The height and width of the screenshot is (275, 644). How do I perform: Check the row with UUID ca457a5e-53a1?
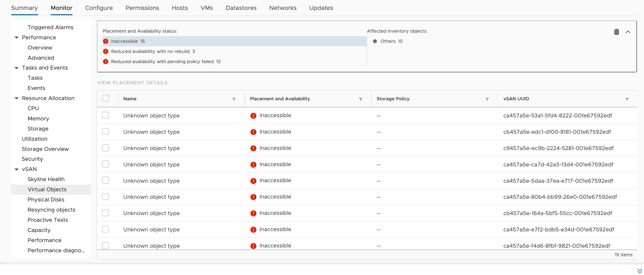click(106, 115)
